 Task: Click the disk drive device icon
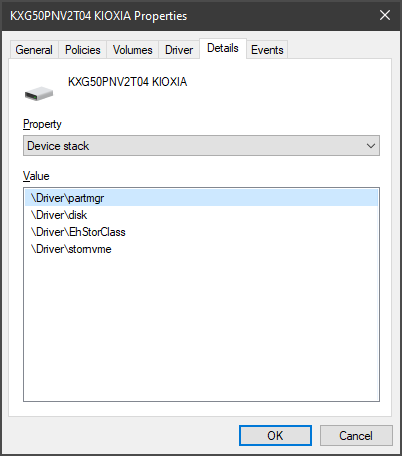click(39, 94)
